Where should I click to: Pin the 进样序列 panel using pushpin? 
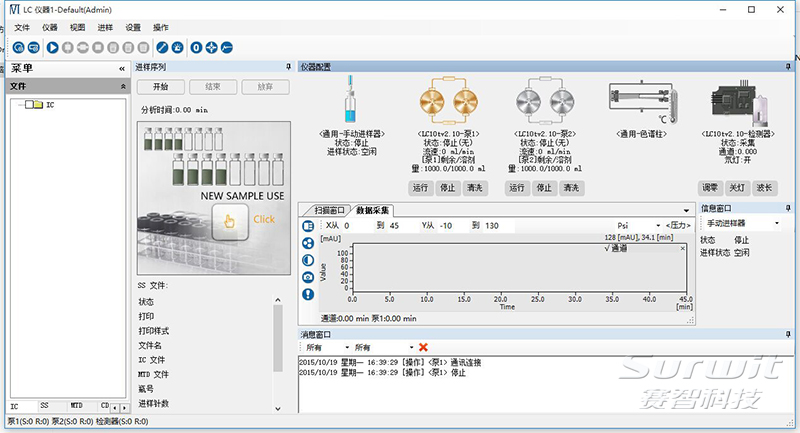pos(286,67)
